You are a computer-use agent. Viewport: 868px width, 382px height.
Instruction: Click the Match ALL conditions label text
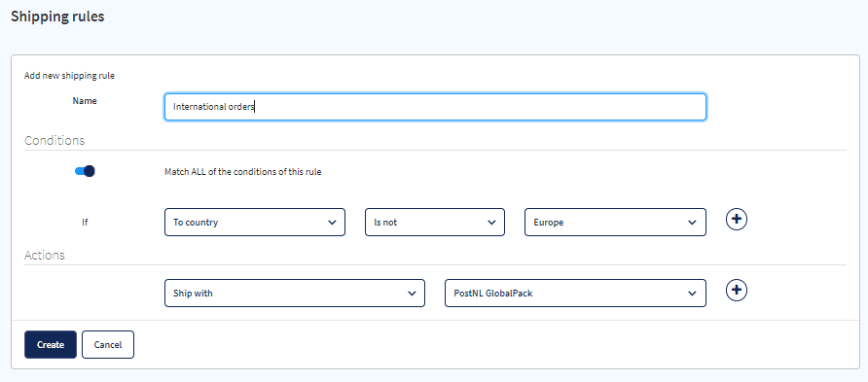click(243, 172)
